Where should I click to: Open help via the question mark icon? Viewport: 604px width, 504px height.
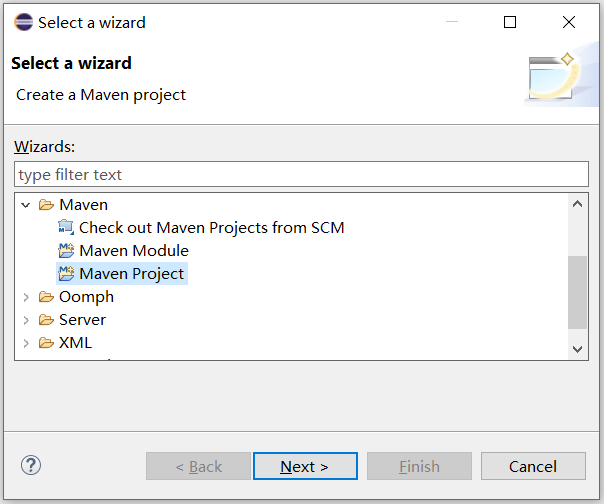click(x=31, y=465)
